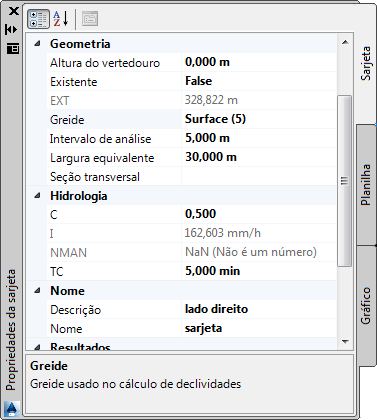
Task: Click AutoCAD logo icon at palette bottom
Action: 11,409
